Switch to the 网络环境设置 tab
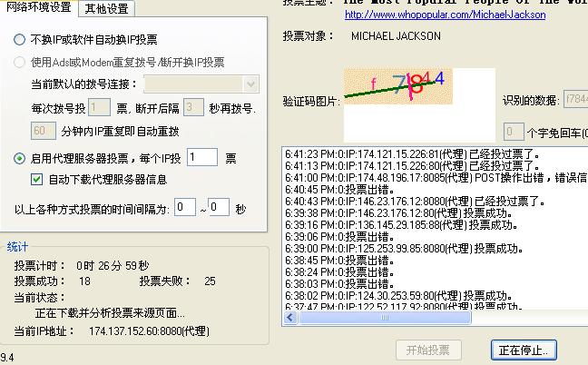 coord(38,8)
